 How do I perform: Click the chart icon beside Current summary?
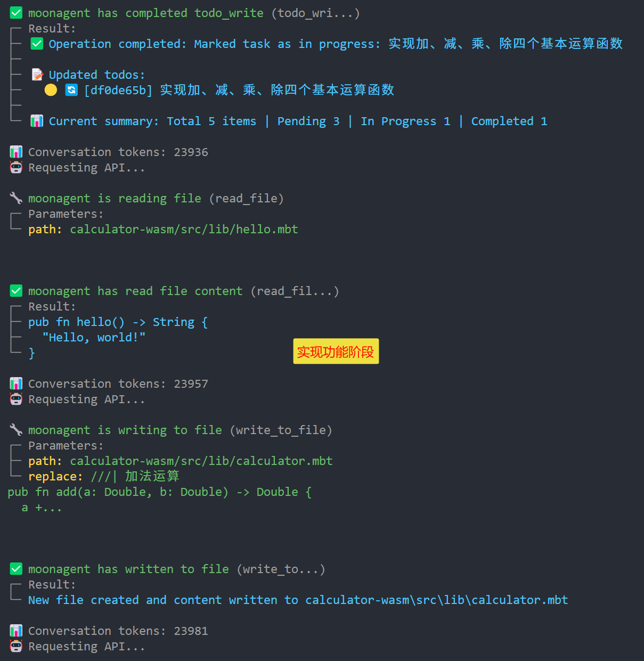pyautogui.click(x=37, y=121)
